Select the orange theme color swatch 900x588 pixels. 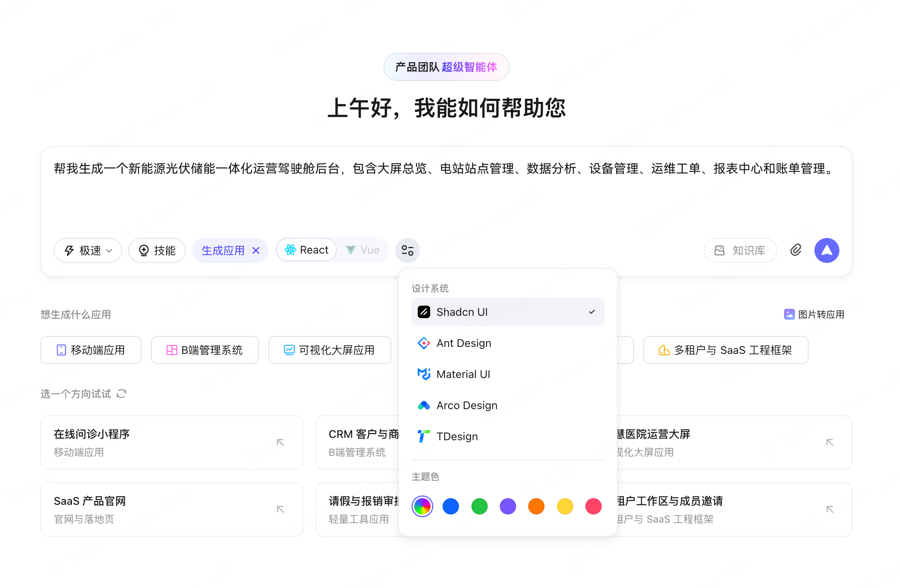[x=536, y=506]
